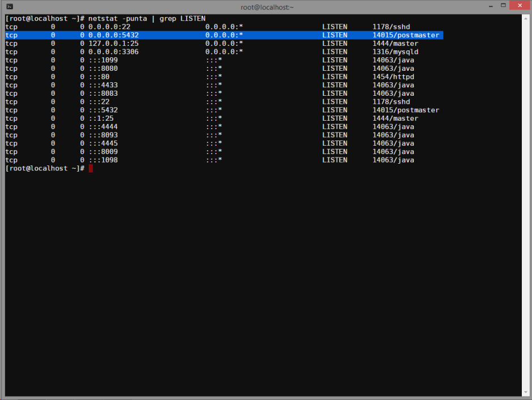
Task: Click the :::8009 listening address
Action: point(103,152)
